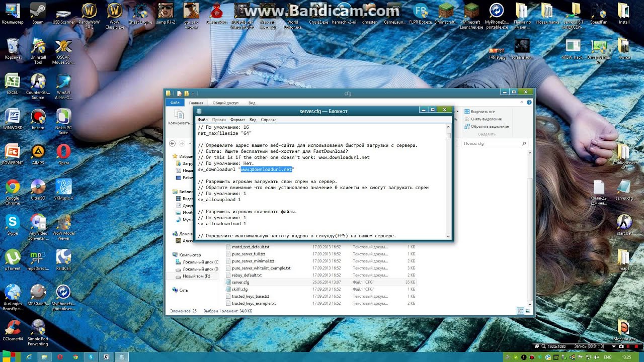Select the Google Chrome desktop icon

click(x=13, y=192)
